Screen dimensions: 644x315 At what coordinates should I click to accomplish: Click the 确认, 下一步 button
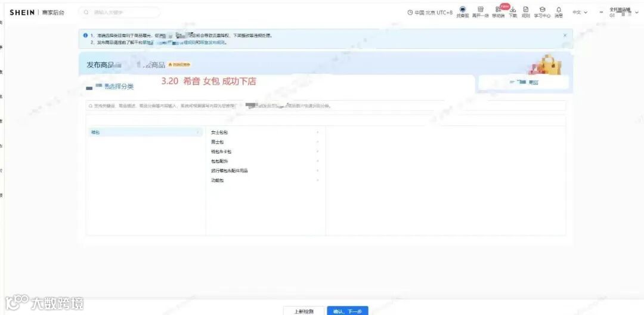[x=348, y=311]
